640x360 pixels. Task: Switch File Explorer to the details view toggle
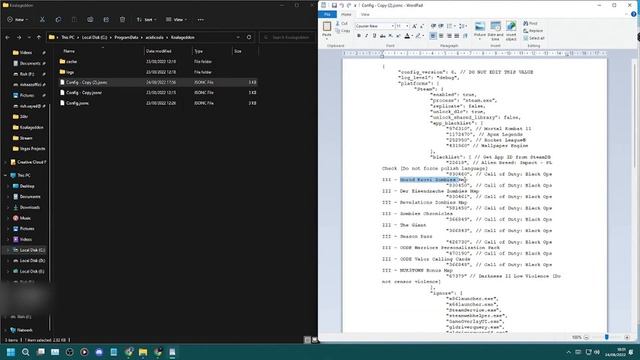pyautogui.click(x=307, y=340)
